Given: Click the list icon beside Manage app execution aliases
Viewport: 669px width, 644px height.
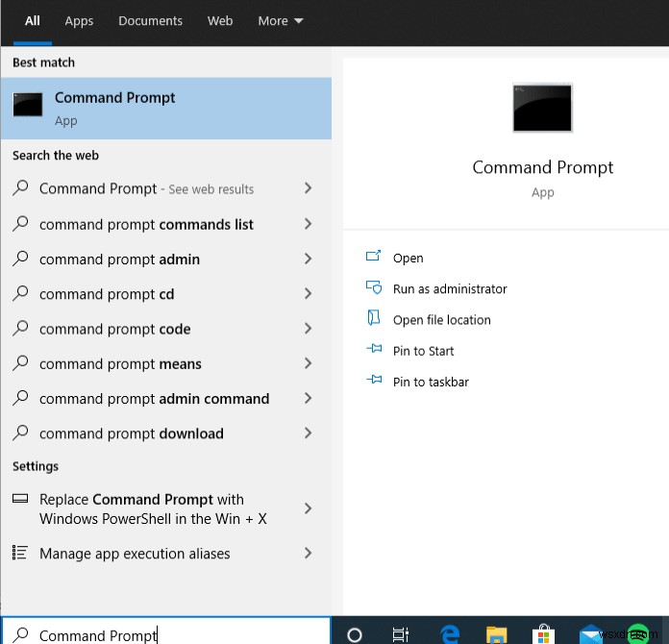Looking at the screenshot, I should [20, 553].
